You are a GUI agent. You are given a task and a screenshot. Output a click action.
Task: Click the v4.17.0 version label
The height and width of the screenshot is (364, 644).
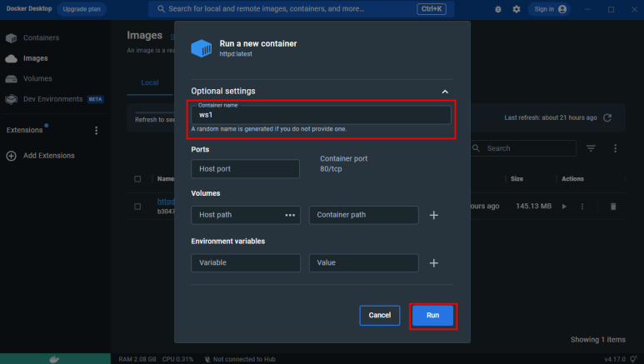[615, 359]
